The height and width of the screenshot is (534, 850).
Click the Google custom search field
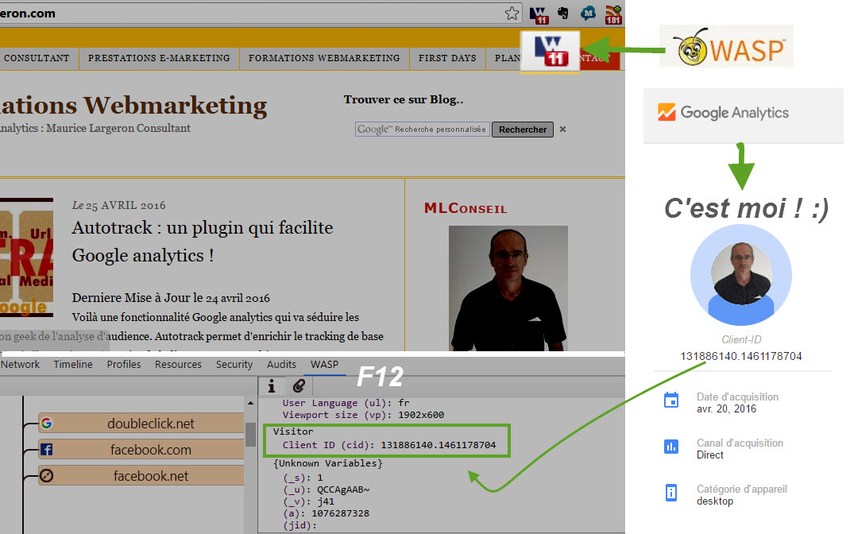(422, 129)
